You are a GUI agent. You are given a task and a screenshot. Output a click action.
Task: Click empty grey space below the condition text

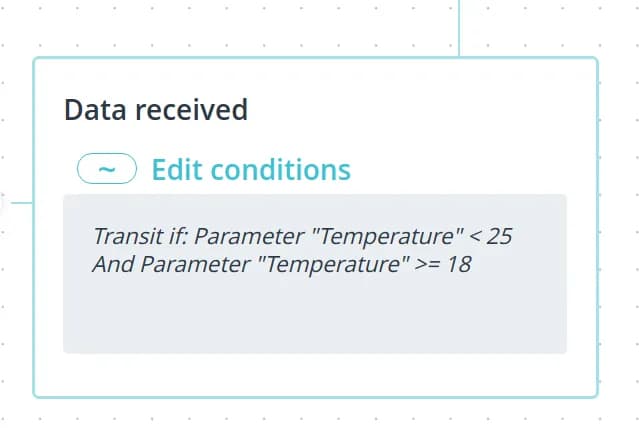[314, 318]
